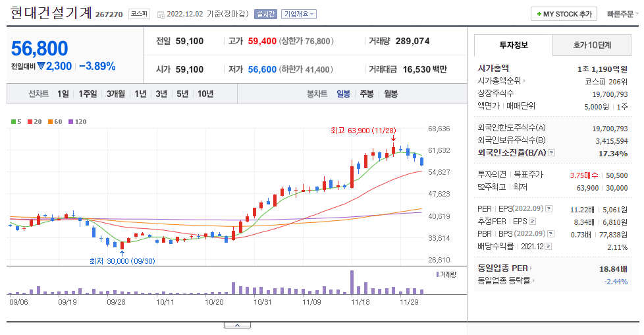This screenshot has width=644, height=335.
Task: Click the 최저 30,000 (09/30) marker
Action: [122, 261]
